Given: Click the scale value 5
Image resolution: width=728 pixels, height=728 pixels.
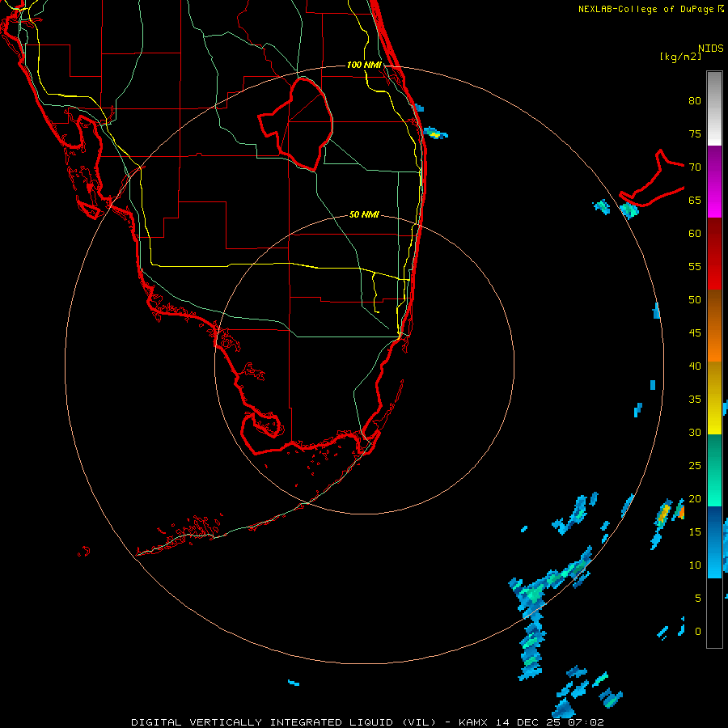Looking at the screenshot, I should (x=698, y=599).
